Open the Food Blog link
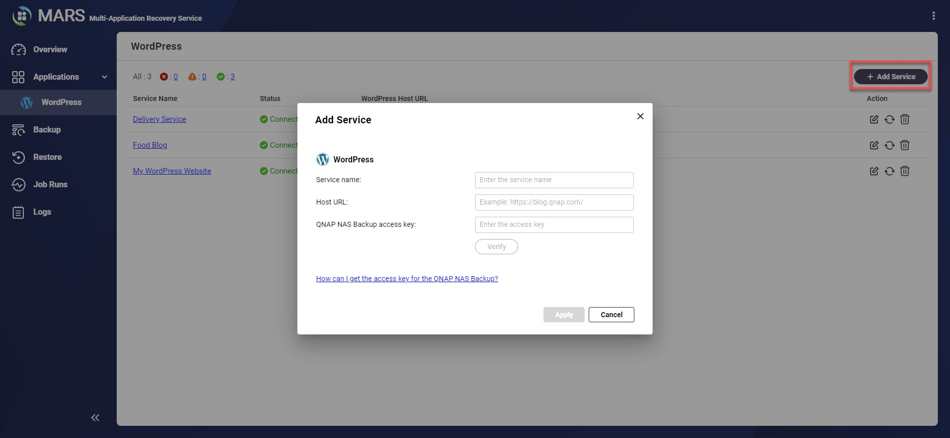The image size is (950, 438). [x=150, y=145]
